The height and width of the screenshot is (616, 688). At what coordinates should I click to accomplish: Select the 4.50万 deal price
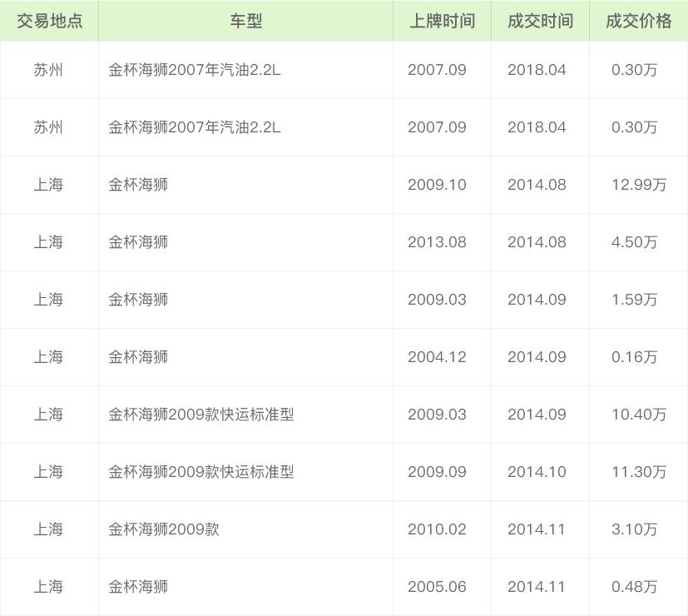pos(634,242)
